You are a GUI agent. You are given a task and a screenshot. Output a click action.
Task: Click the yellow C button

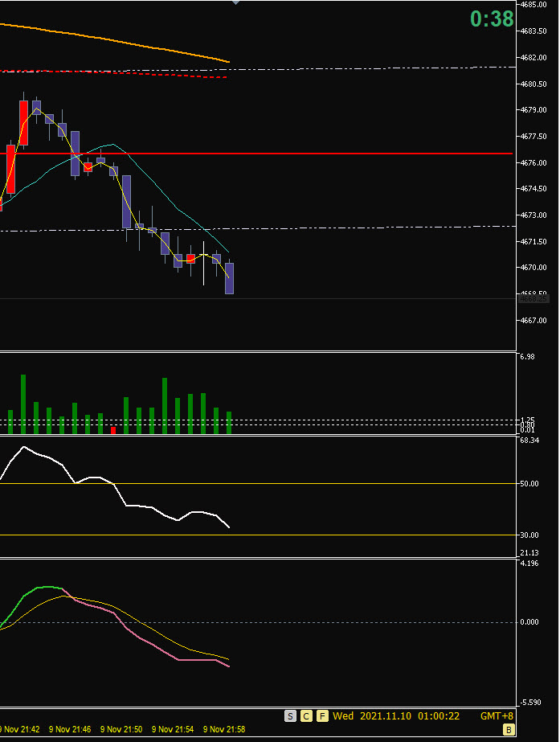point(306,716)
